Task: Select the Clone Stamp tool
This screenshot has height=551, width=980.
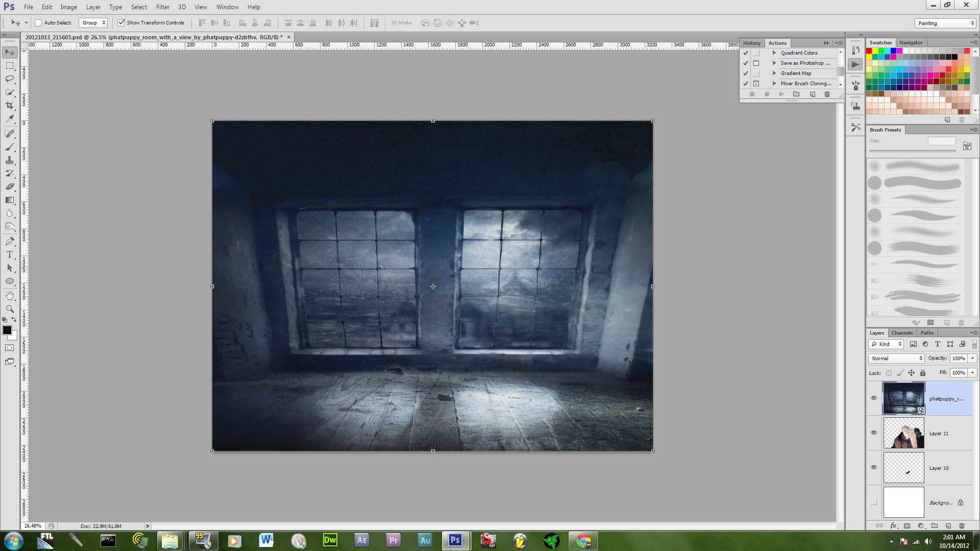Action: 10,160
